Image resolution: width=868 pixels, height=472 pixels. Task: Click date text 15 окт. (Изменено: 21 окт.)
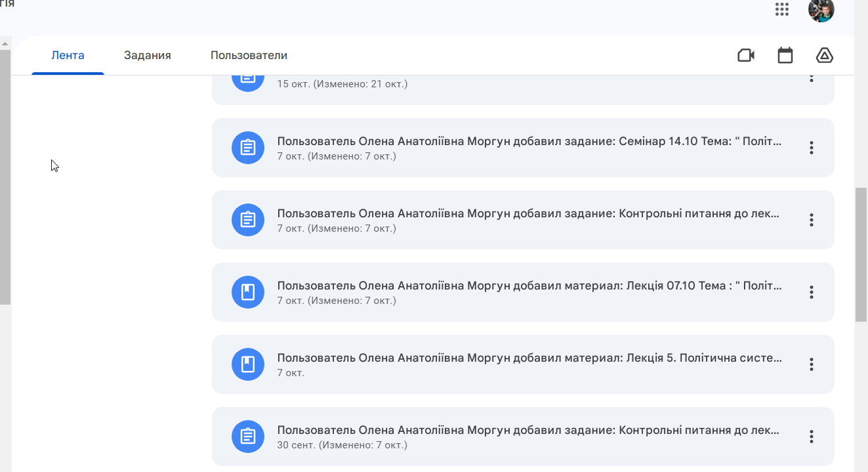coord(342,84)
